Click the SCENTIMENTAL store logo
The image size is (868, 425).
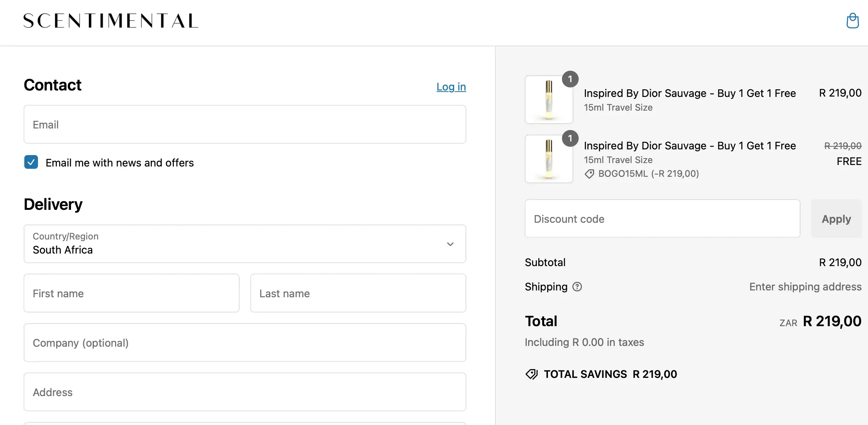tap(110, 21)
